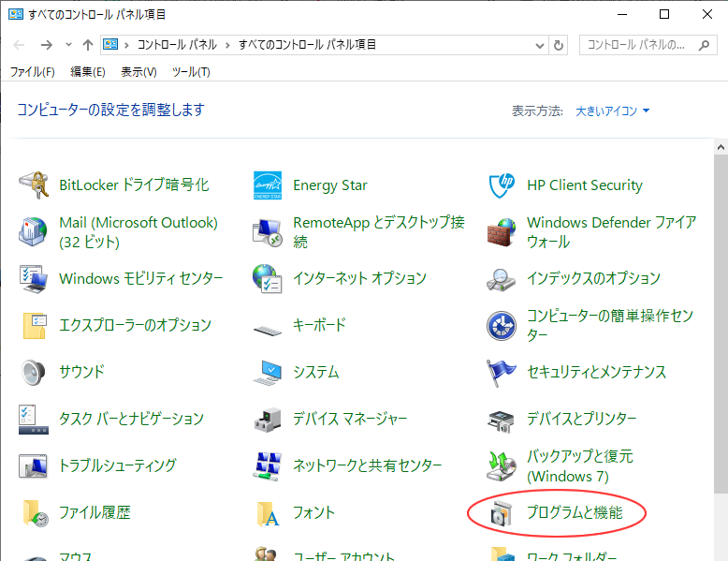Image resolution: width=728 pixels, height=561 pixels.
Task: Click the Energy Star icon
Action: pyautogui.click(x=268, y=185)
